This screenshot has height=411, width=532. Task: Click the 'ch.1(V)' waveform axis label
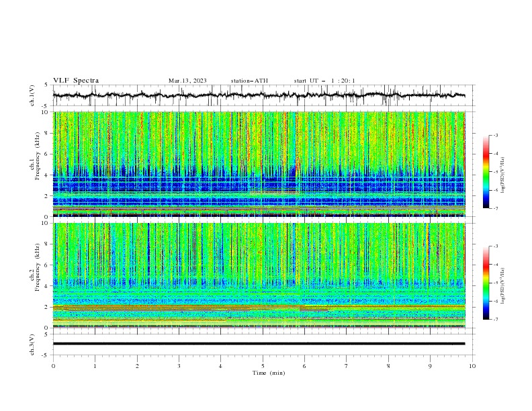32,95
